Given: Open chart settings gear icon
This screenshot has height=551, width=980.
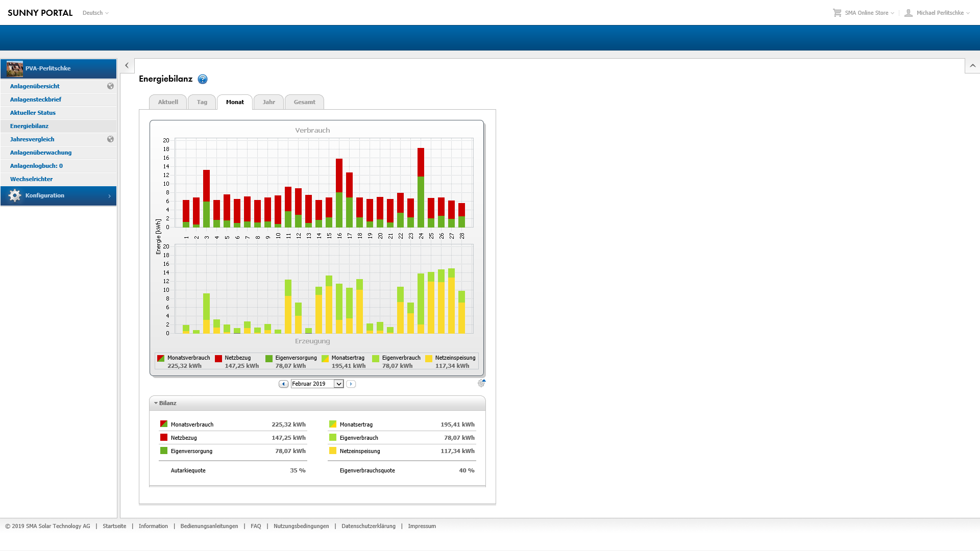Looking at the screenshot, I should click(481, 383).
